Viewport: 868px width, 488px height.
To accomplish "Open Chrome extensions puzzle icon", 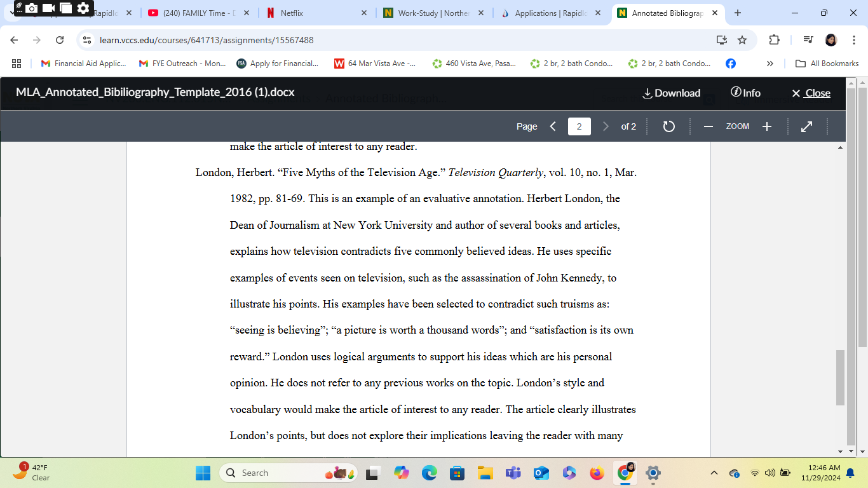I will (774, 39).
